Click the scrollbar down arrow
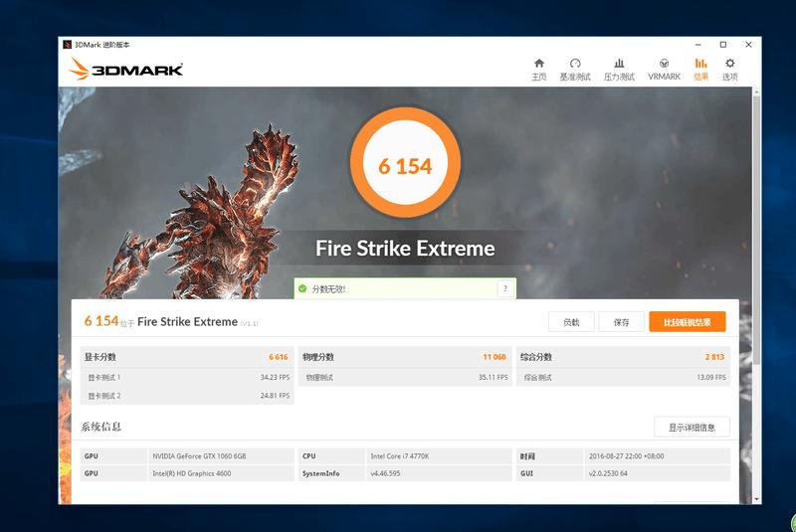The width and height of the screenshot is (796, 532). (756, 499)
